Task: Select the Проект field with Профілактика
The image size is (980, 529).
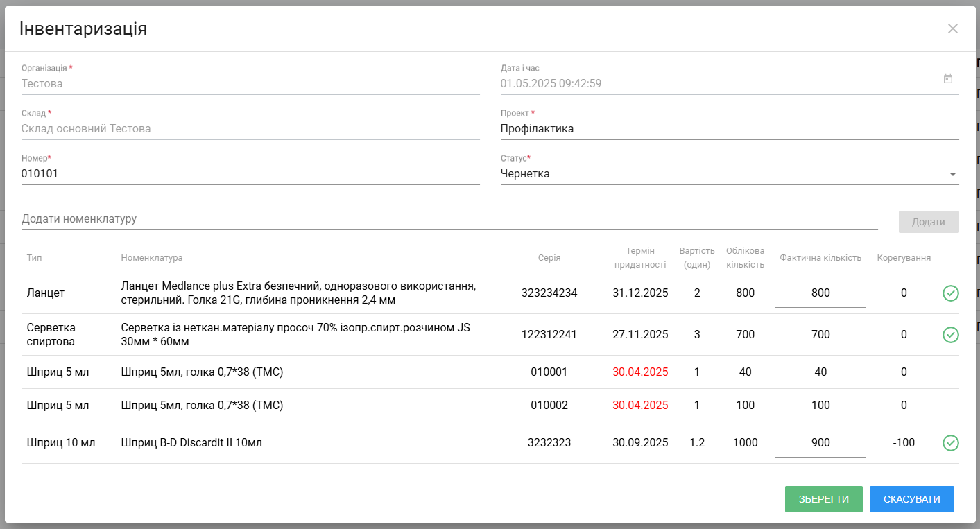Action: (x=730, y=129)
